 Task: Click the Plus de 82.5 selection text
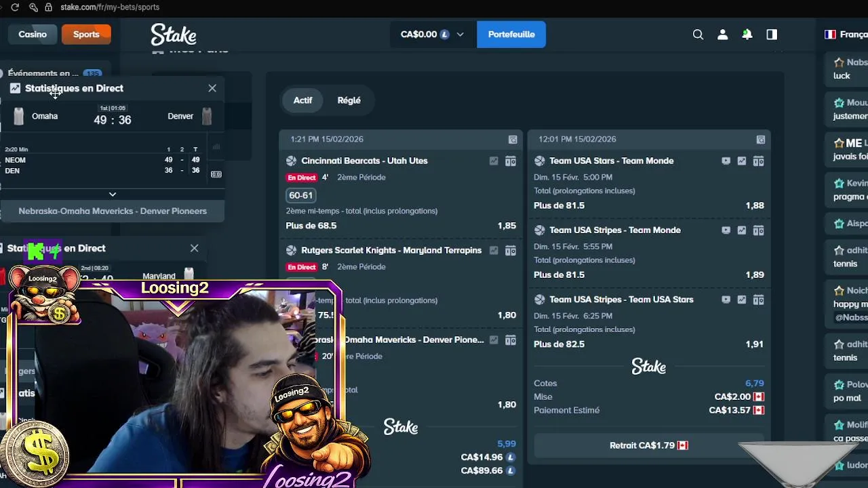click(x=559, y=344)
